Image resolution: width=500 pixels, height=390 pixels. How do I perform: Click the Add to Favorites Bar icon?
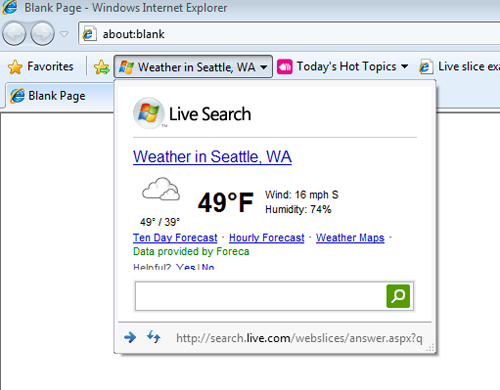102,67
